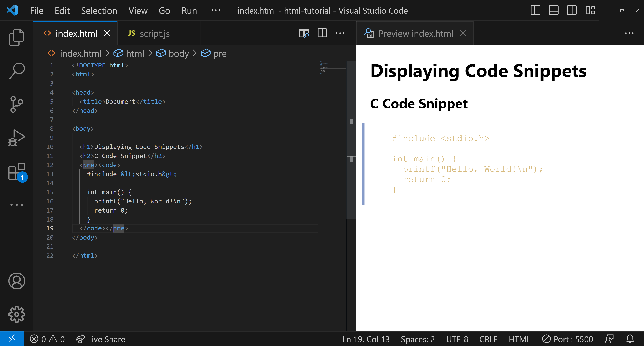Select the Preview index.html tab
Screen dimensions: 644x346
(x=415, y=33)
